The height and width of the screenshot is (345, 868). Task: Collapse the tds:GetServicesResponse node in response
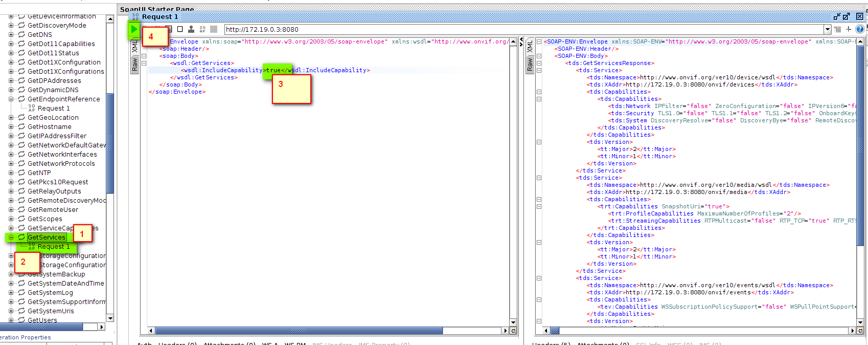[539, 63]
